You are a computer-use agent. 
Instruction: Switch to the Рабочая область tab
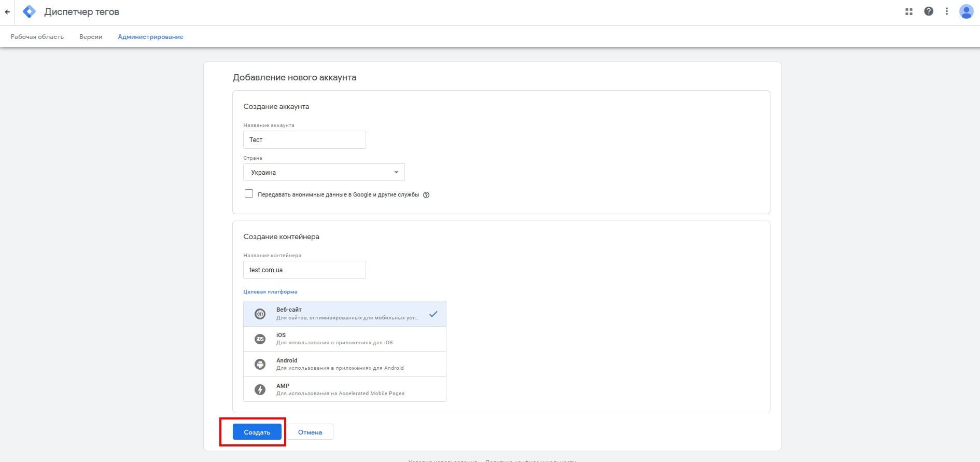37,37
